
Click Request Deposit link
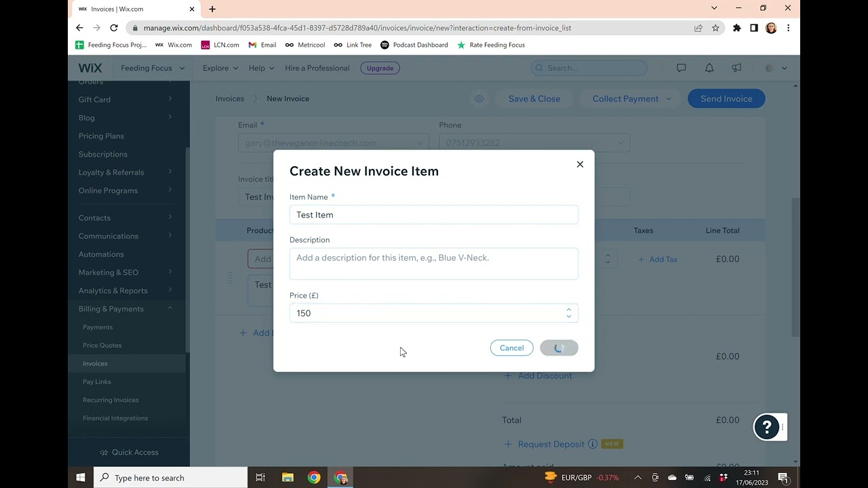(x=544, y=445)
